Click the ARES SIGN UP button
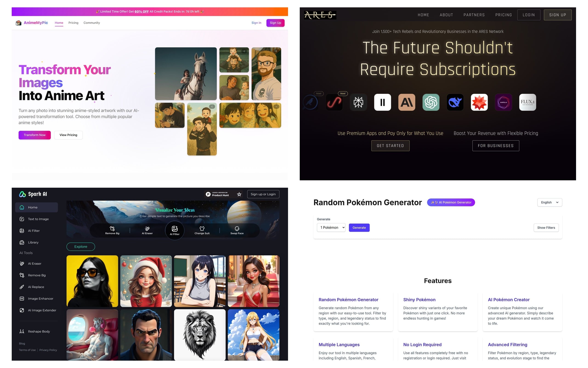 [558, 15]
